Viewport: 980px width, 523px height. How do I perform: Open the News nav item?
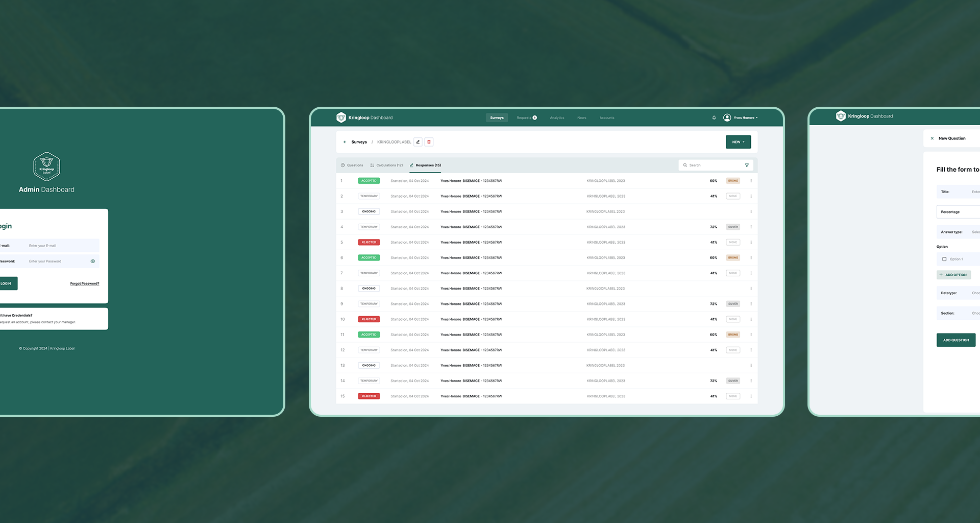click(582, 118)
